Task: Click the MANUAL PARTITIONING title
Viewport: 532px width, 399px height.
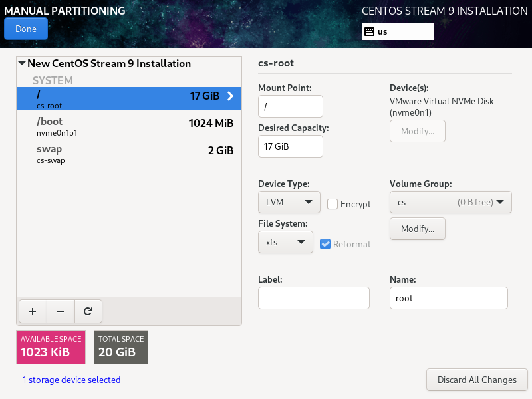Action: click(x=65, y=11)
